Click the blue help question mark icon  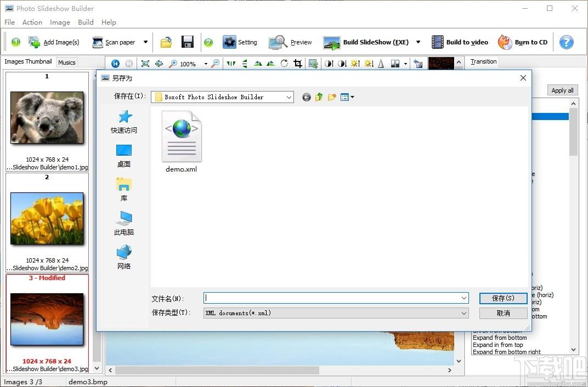click(566, 42)
